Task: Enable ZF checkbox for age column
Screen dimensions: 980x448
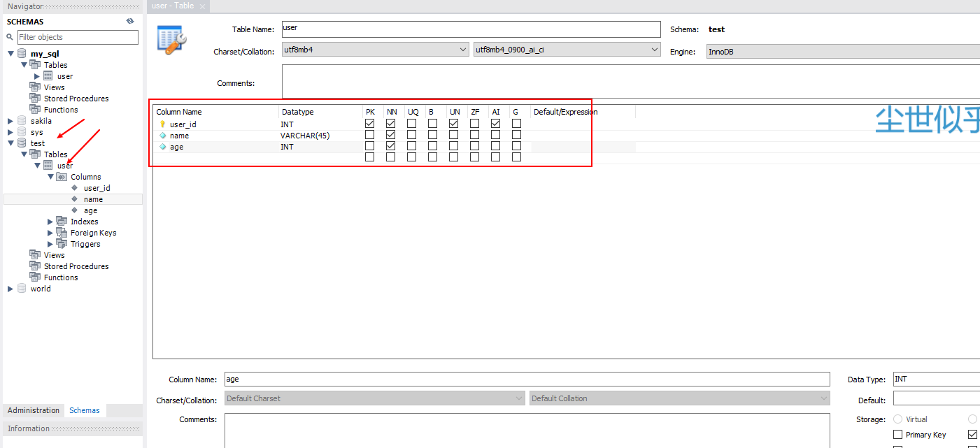Action: [474, 146]
